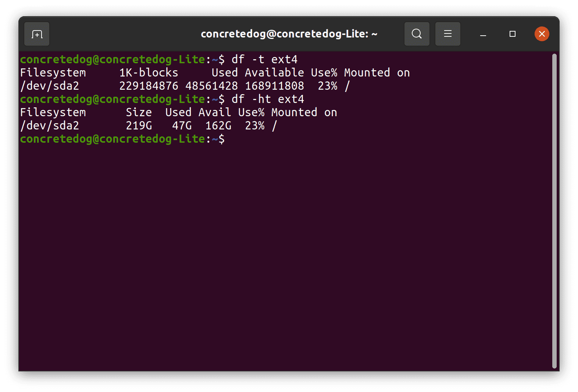This screenshot has height=392, width=578.
Task: Click the window title concretedog@concretedog-Lite
Action: click(x=289, y=34)
